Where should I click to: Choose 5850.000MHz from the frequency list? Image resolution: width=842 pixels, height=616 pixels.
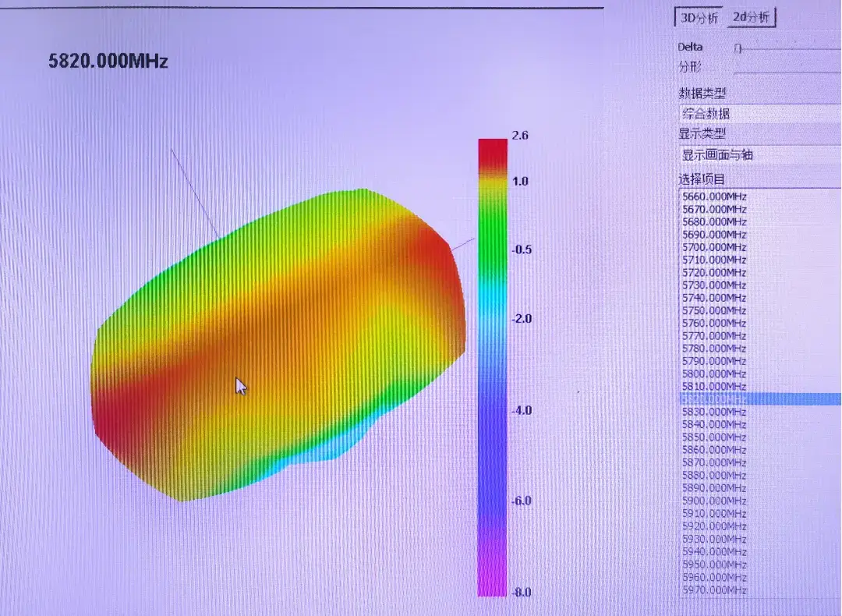(714, 437)
